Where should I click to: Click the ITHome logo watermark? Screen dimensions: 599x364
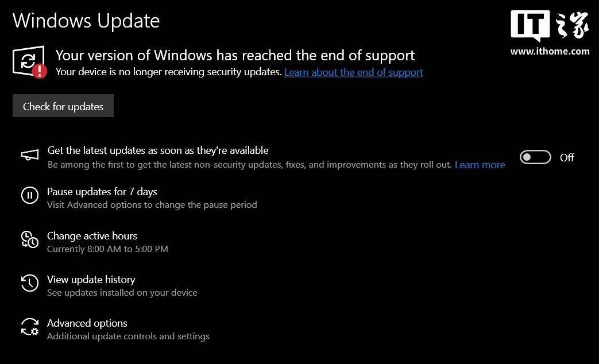pos(550,26)
